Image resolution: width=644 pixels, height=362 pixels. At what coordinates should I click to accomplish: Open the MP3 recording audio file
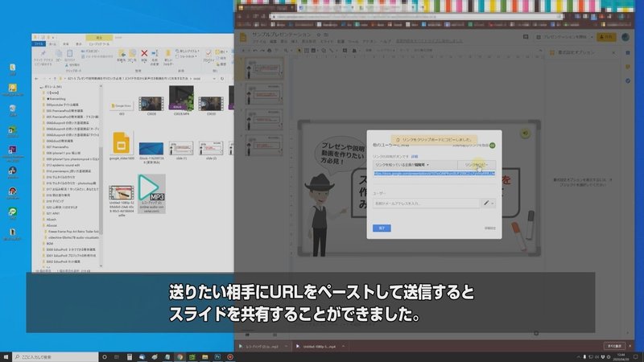(151, 193)
